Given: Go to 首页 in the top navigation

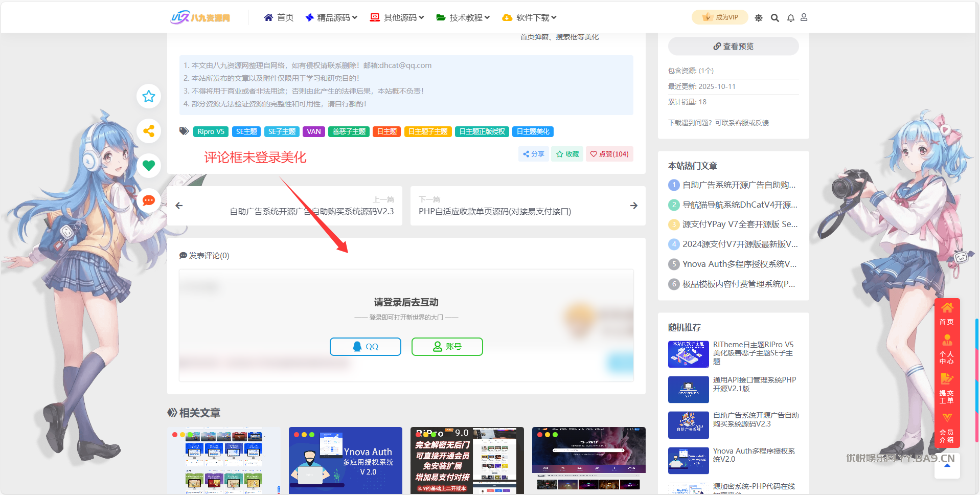Looking at the screenshot, I should [x=279, y=18].
